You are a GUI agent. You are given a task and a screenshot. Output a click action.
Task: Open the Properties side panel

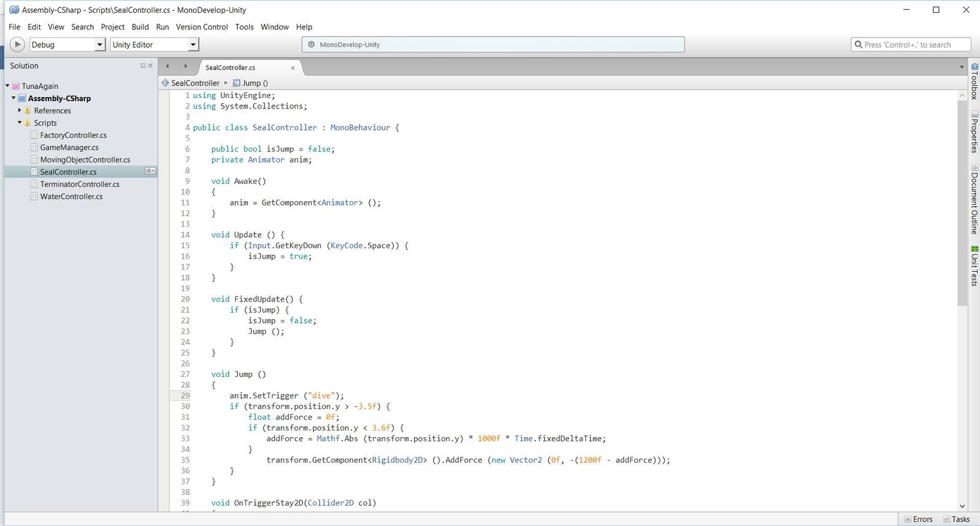(974, 132)
